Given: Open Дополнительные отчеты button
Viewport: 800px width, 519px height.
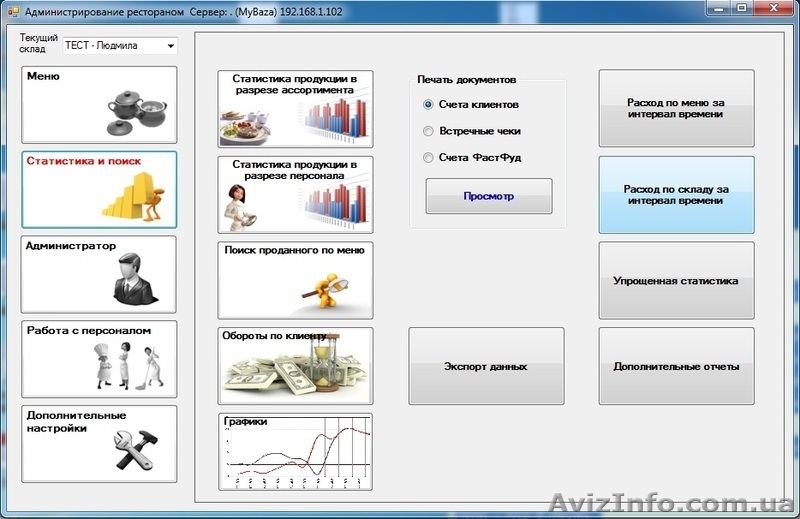Looking at the screenshot, I should point(676,366).
